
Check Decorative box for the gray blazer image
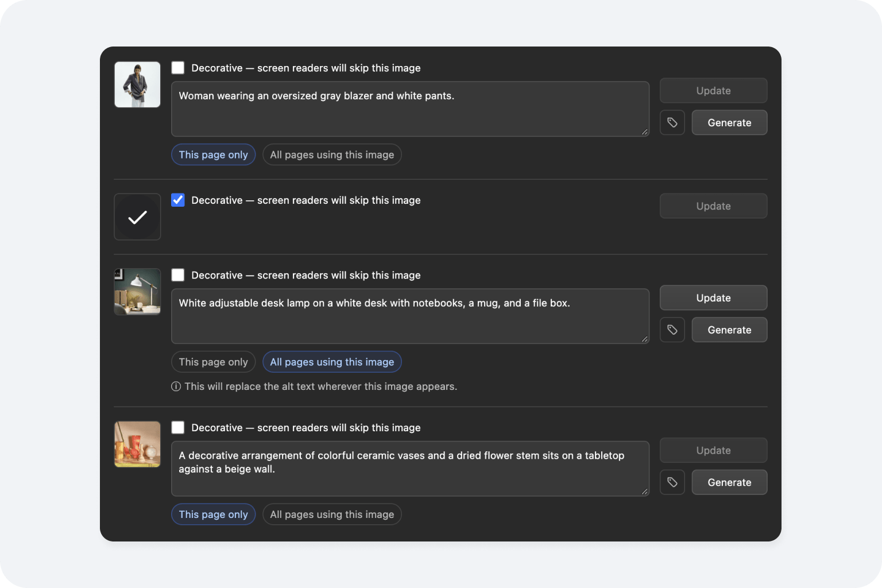178,68
